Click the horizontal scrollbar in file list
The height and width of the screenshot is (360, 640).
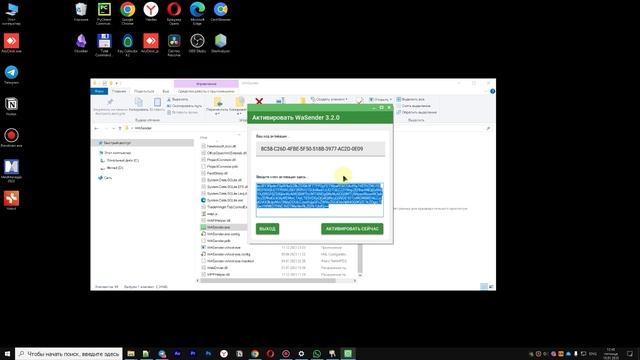coord(268,280)
